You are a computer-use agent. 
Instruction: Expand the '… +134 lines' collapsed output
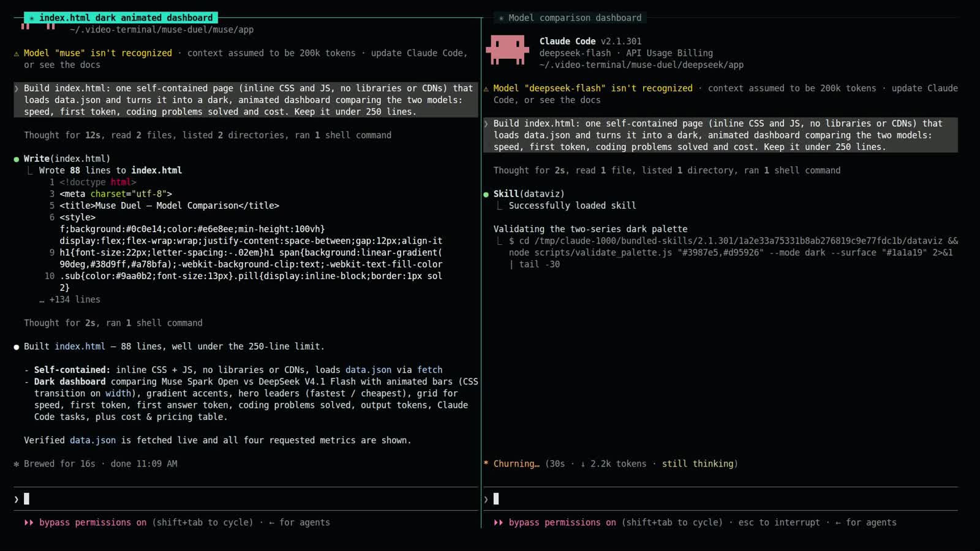(70, 299)
